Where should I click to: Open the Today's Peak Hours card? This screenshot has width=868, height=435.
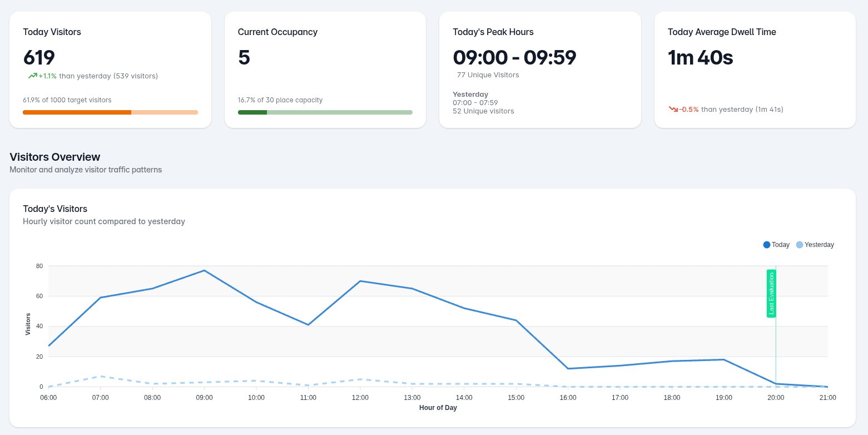coord(540,70)
